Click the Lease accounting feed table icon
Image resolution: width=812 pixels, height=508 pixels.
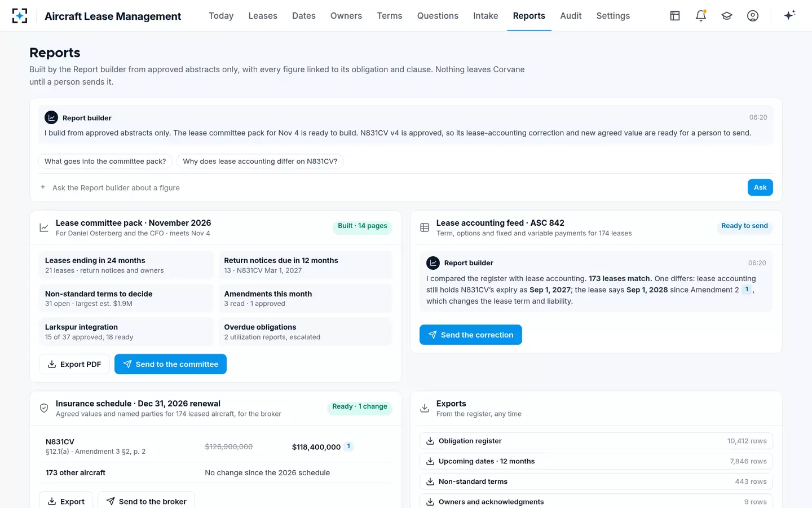pos(425,227)
